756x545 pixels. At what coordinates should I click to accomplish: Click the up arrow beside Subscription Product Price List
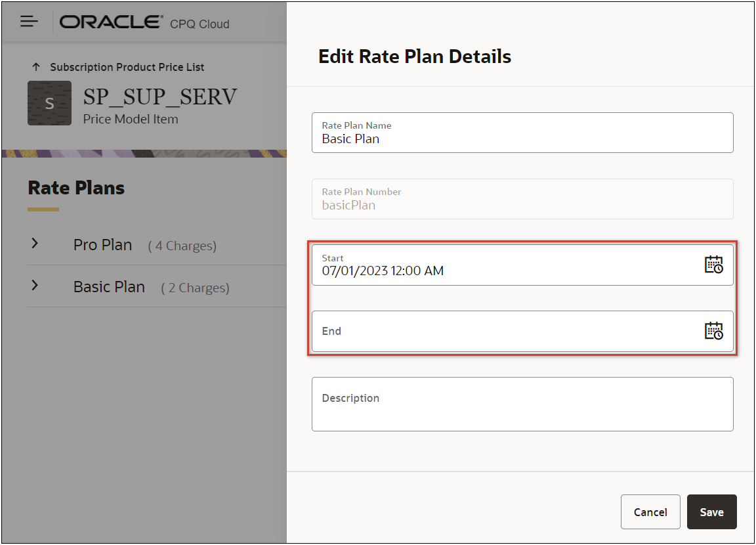(x=36, y=67)
